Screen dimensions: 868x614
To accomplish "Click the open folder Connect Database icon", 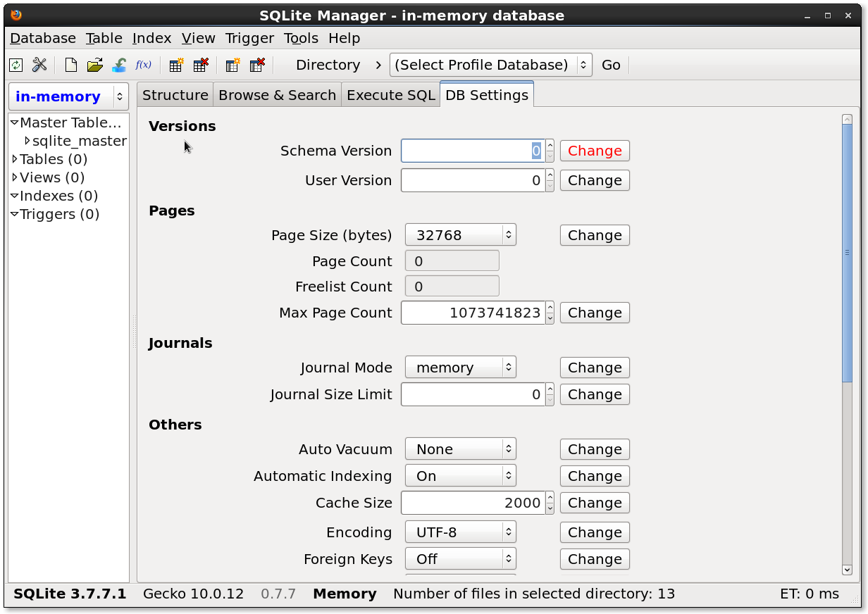I will point(94,65).
